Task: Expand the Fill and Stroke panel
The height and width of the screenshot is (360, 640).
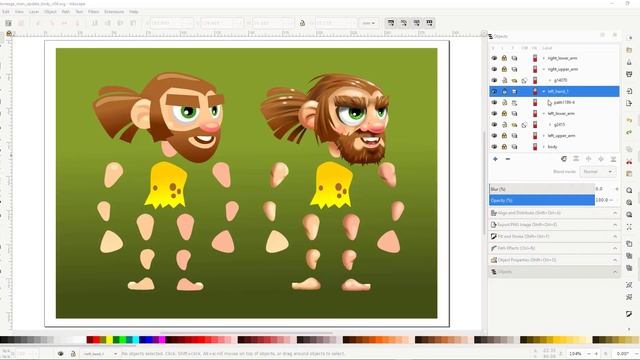Action: (554, 236)
